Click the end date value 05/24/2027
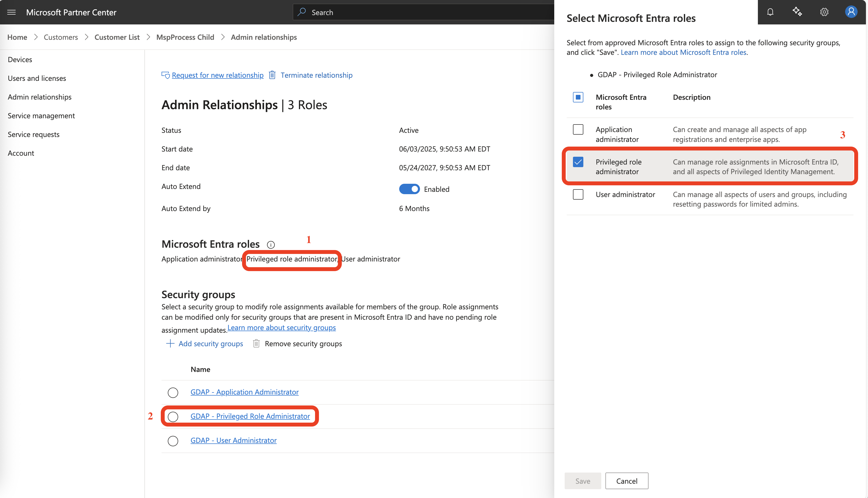 coord(445,168)
